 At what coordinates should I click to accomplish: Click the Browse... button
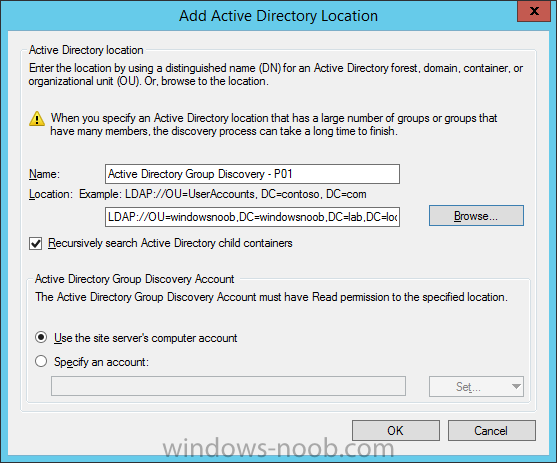coord(476,216)
